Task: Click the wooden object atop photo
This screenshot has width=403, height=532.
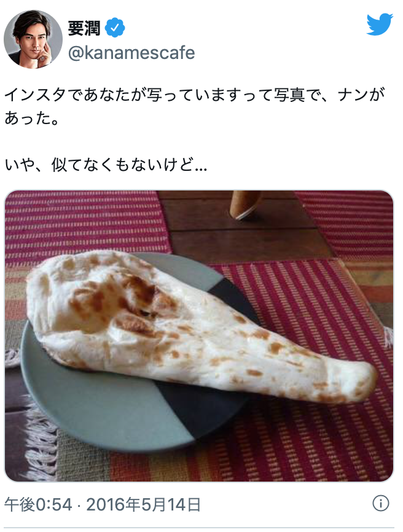Action: tap(246, 205)
